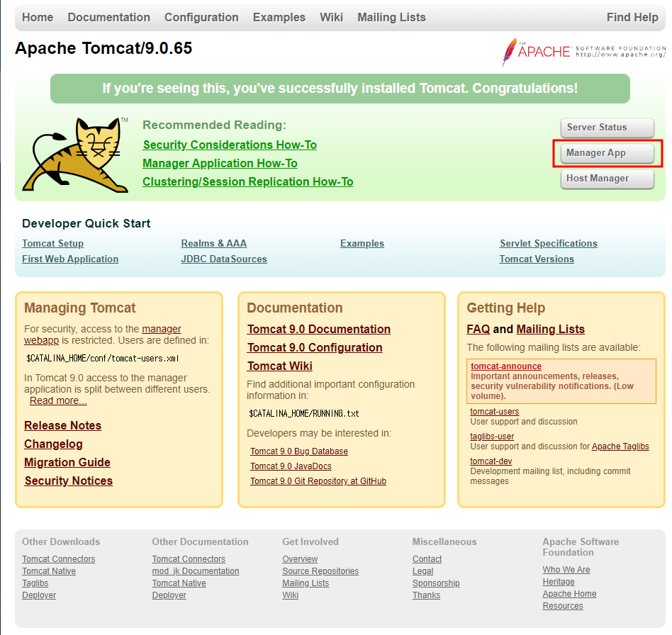This screenshot has width=672, height=635.
Task: Open Deployer under Other Downloads
Action: 39,595
